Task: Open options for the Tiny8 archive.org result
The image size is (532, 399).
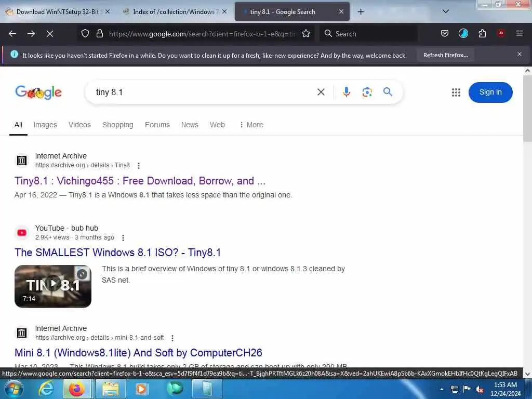Action: pyautogui.click(x=138, y=166)
